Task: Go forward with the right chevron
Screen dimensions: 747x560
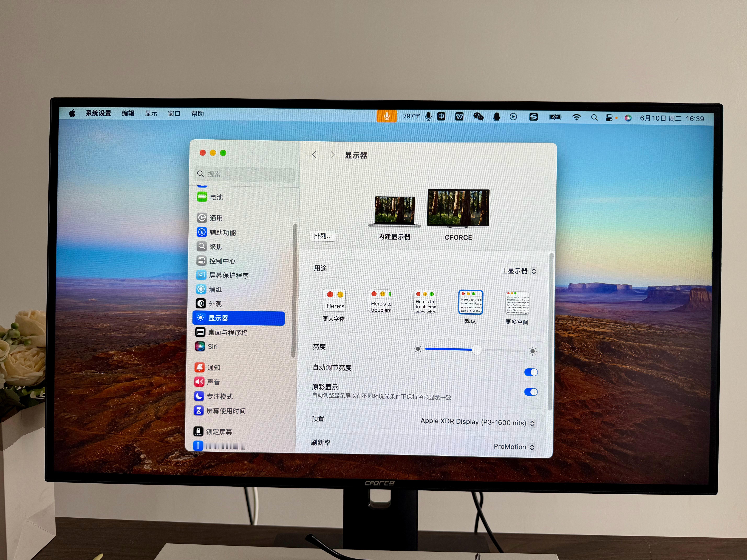Action: (x=333, y=155)
